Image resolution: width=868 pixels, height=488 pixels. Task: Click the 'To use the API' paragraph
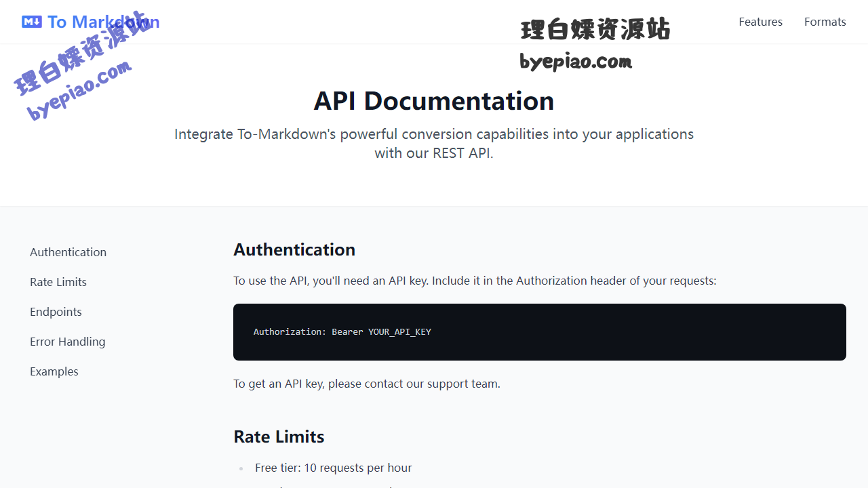click(475, 281)
